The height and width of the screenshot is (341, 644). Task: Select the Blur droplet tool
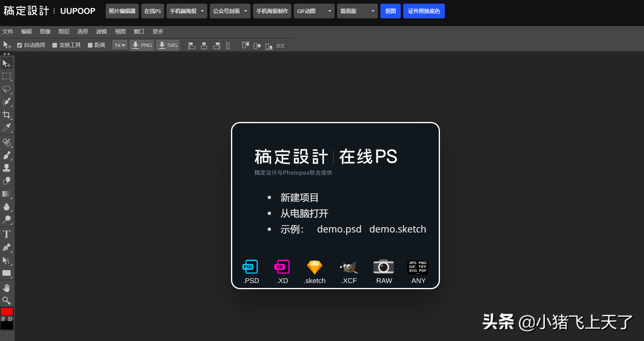pos(7,207)
